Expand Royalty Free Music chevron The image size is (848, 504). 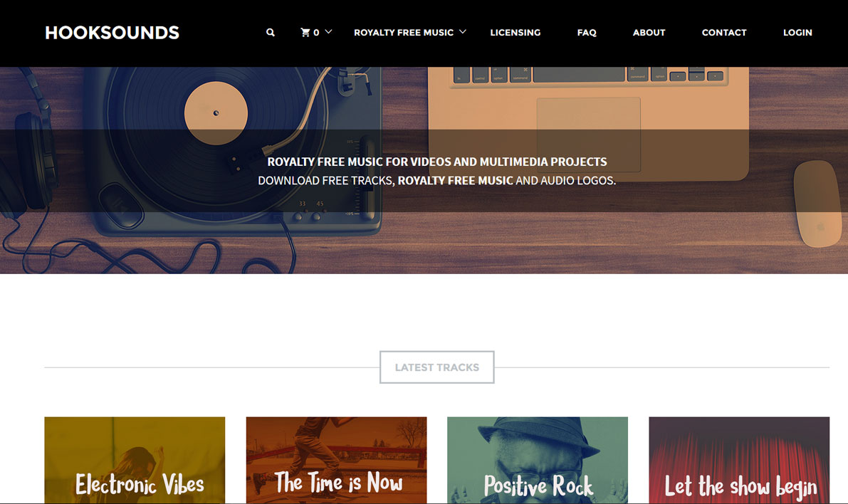tap(462, 32)
